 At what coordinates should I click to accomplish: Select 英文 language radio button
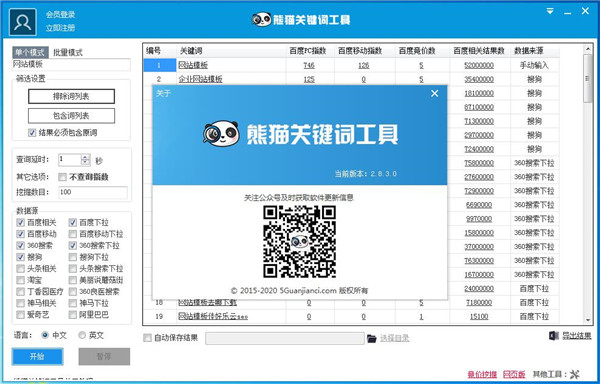click(82, 335)
